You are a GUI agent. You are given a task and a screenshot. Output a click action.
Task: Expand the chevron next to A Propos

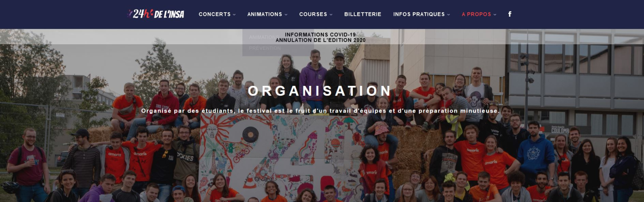pos(495,14)
